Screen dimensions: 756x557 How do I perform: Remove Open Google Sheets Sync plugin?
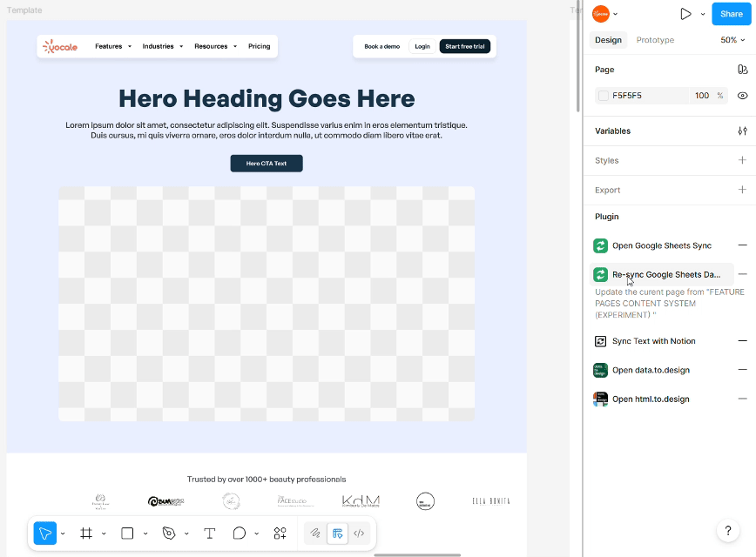[742, 245]
